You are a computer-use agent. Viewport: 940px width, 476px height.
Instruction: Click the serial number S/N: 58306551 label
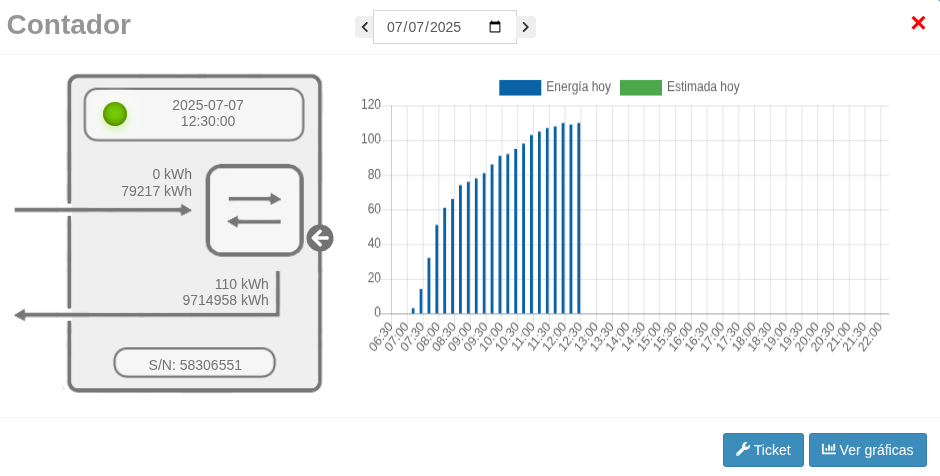(x=195, y=365)
